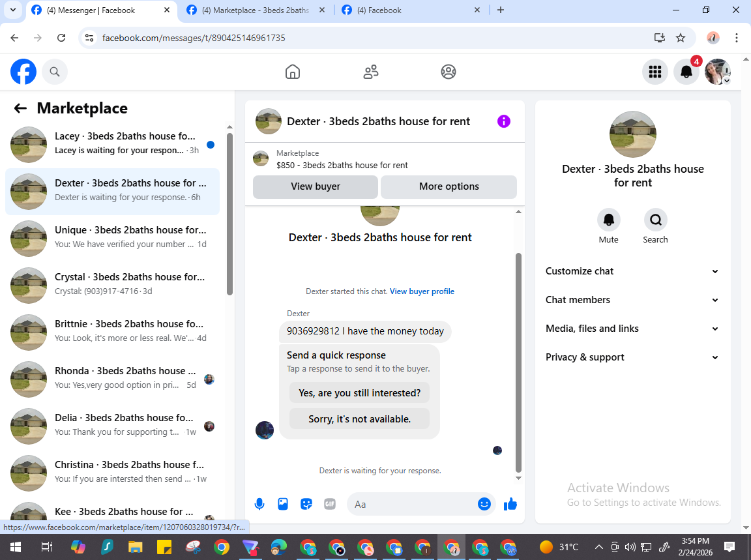Screen dimensions: 751x560
Task: Open tab search dropdown in Chrome
Action: tap(13, 10)
